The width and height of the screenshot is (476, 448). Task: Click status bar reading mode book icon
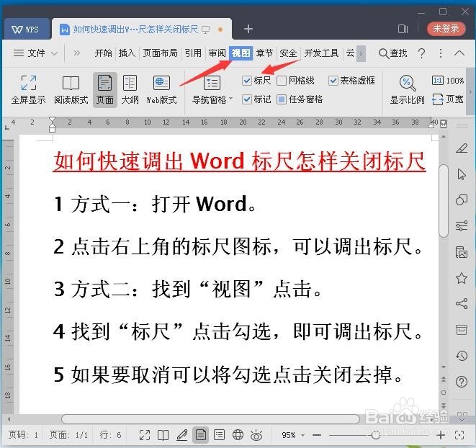163,435
